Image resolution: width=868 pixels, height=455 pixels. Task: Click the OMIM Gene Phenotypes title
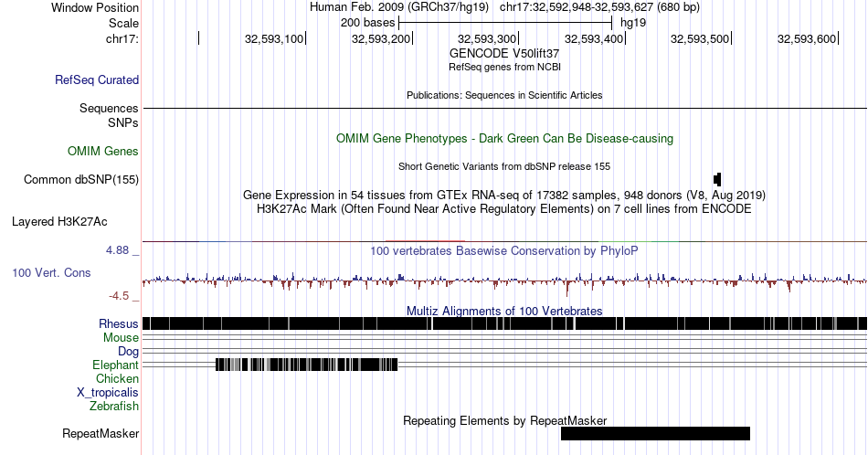pyautogui.click(x=504, y=138)
